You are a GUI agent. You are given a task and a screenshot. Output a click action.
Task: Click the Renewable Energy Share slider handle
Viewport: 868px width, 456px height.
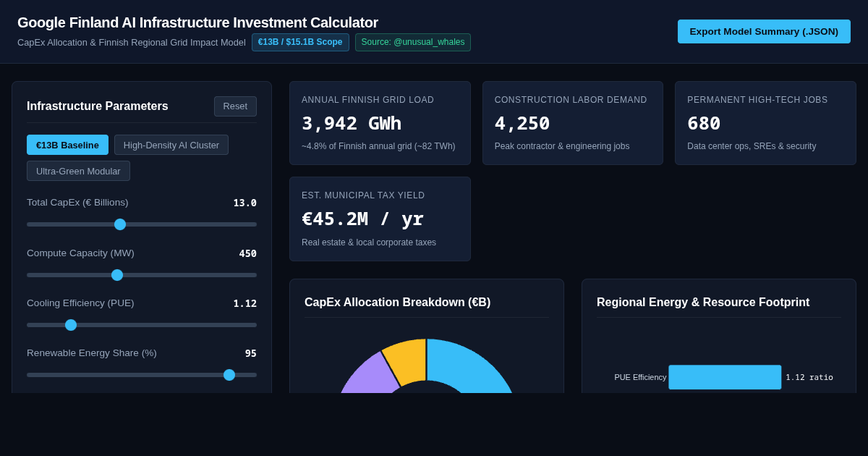(229, 375)
